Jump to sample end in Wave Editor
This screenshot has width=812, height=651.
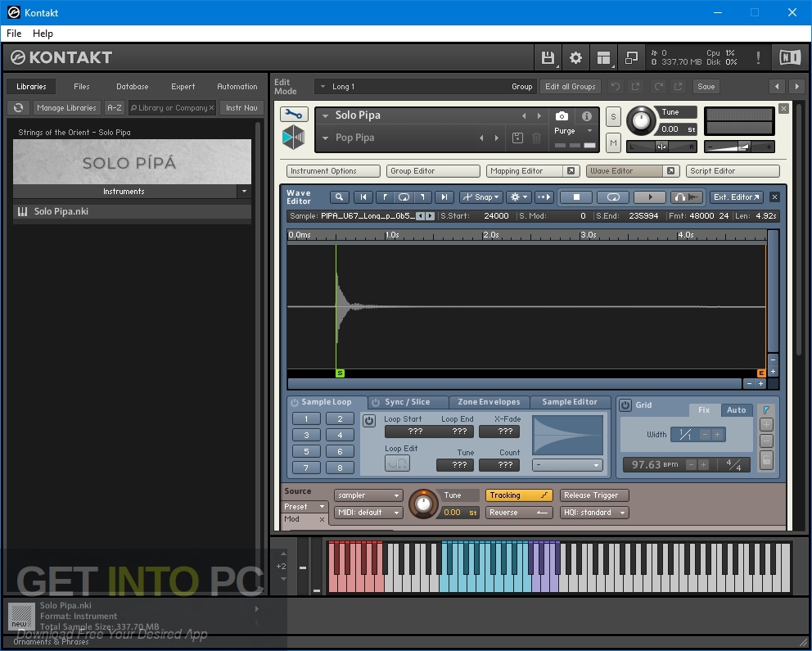click(444, 197)
